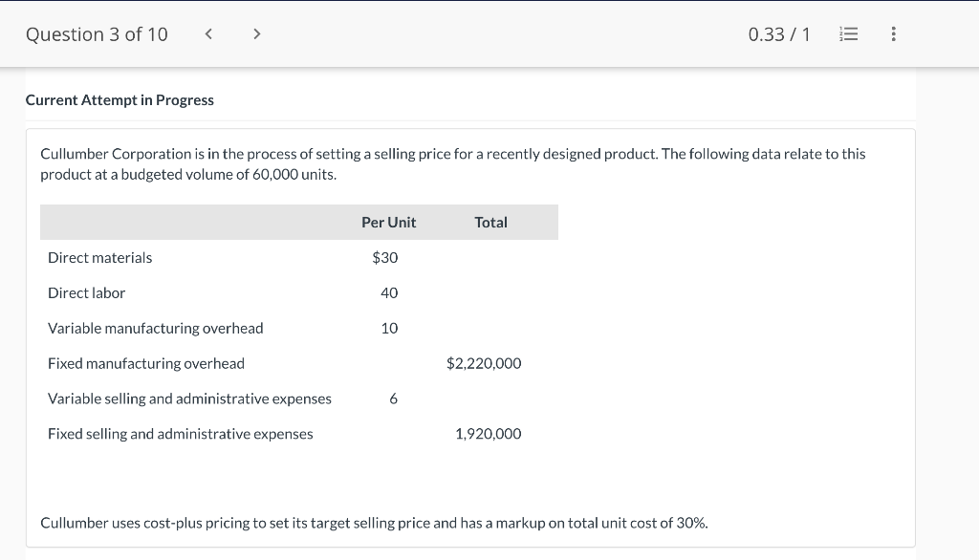Click Fixed manufacturing overhead label
Viewport: 979px width, 560px height.
pos(146,363)
